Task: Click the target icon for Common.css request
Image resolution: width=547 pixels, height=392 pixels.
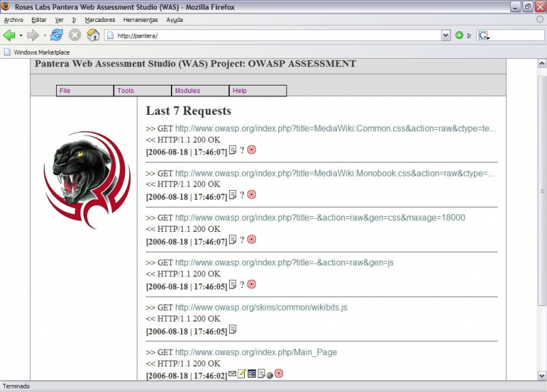Action: (252, 150)
